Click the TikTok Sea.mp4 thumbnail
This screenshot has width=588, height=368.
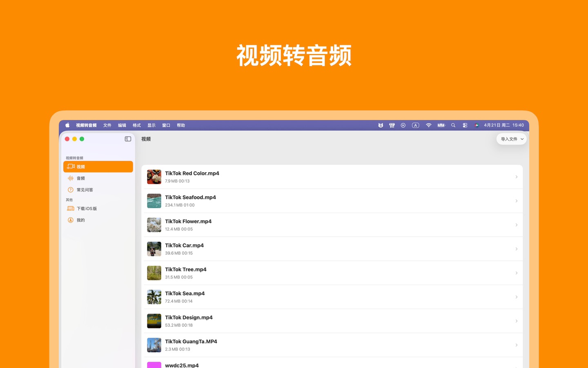[154, 297]
